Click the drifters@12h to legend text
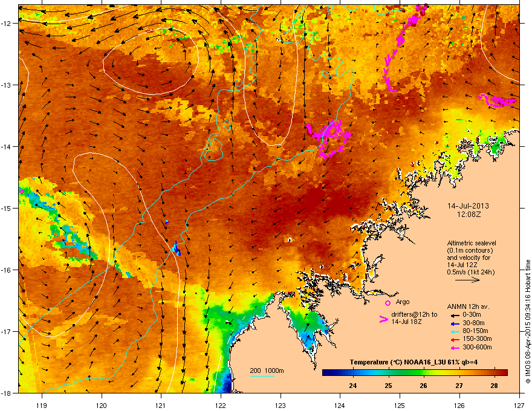This screenshot has height=411, width=532. click(x=414, y=315)
